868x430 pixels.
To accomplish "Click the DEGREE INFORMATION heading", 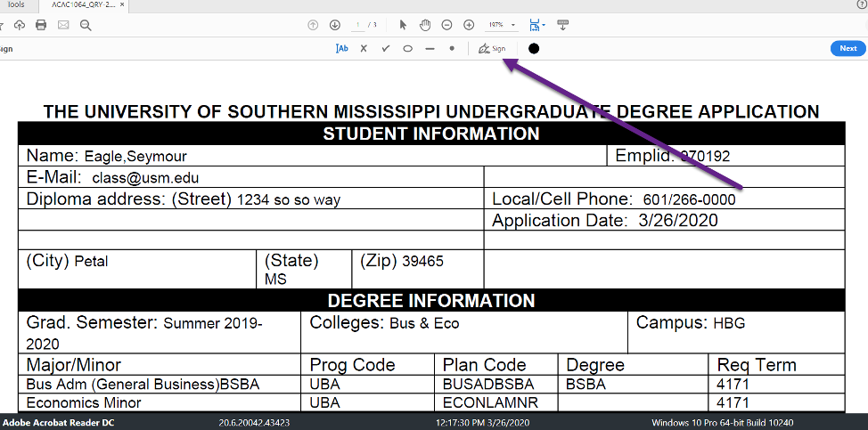I will tap(431, 301).
